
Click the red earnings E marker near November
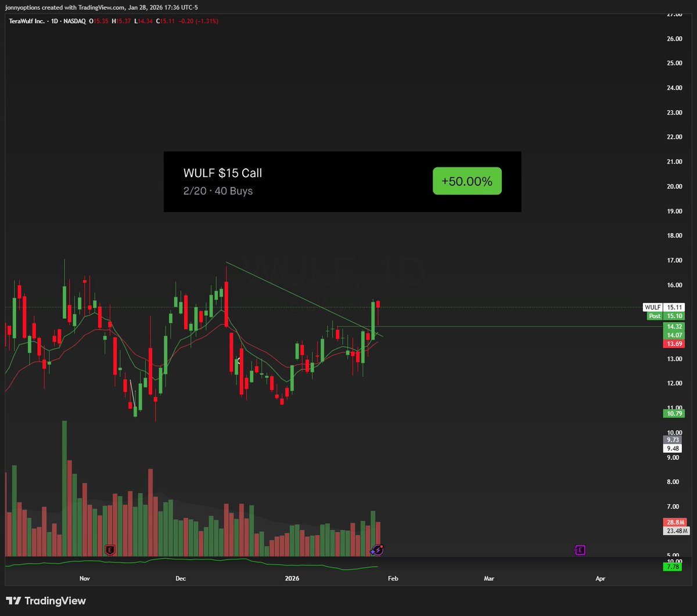point(110,549)
